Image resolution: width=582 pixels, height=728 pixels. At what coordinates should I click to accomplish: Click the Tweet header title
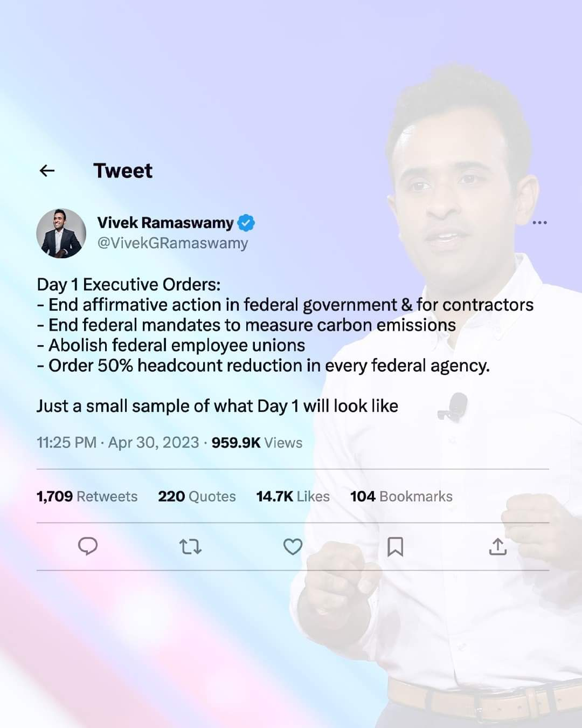123,171
